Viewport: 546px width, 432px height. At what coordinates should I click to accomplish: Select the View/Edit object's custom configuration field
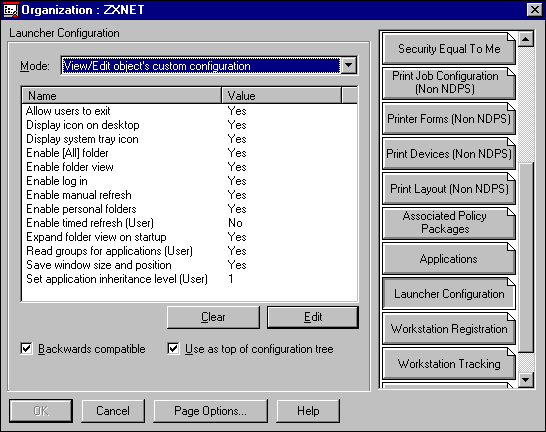click(201, 65)
